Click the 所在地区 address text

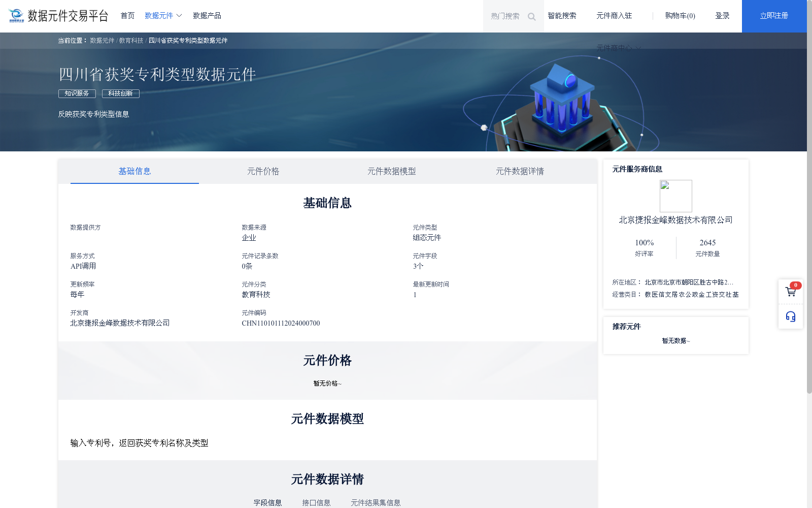coord(689,282)
